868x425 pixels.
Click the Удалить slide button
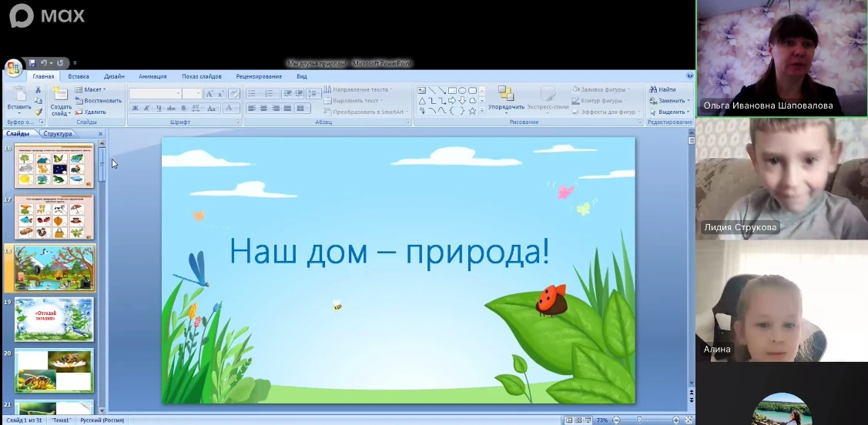91,112
